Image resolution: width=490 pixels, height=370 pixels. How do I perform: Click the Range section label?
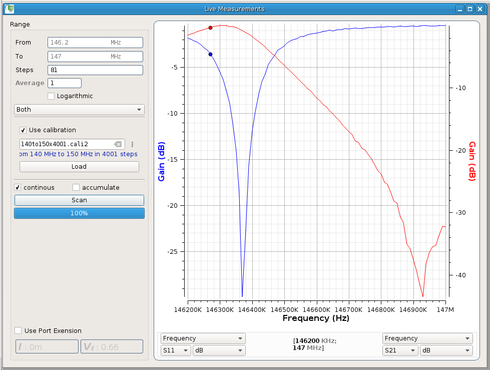click(20, 24)
